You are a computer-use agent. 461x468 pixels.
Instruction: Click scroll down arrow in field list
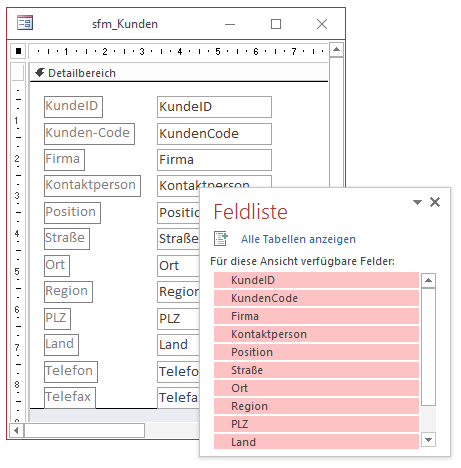coord(428,439)
